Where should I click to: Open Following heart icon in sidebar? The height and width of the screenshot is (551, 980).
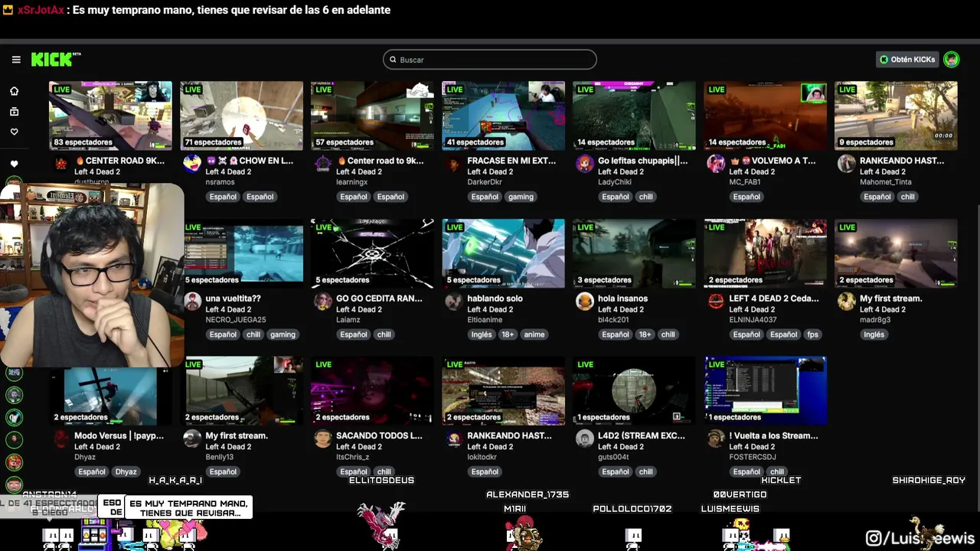click(x=14, y=132)
